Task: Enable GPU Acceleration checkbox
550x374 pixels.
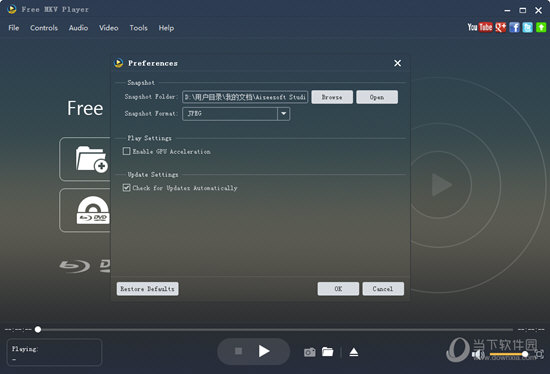Action: (x=127, y=151)
